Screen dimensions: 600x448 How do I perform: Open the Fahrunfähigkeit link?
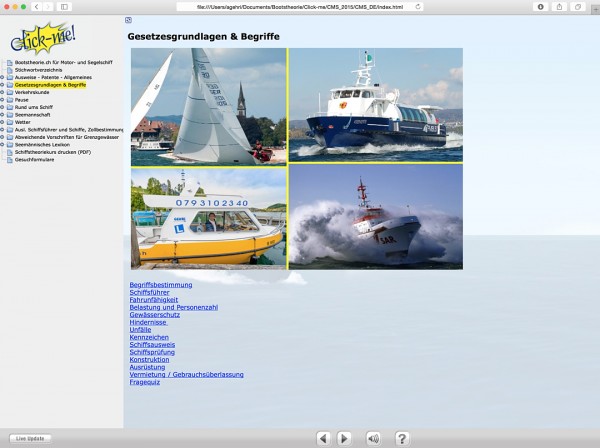[153, 300]
